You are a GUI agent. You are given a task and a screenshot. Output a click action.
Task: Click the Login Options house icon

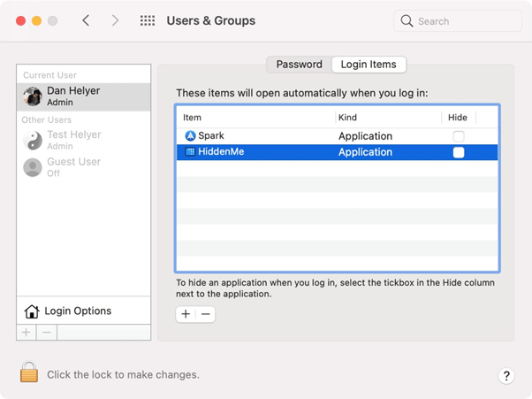pyautogui.click(x=32, y=311)
